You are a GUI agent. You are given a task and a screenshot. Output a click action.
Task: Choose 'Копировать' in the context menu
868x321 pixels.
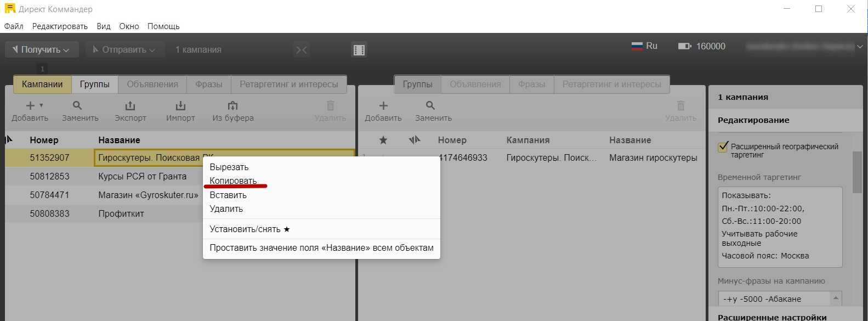pyautogui.click(x=233, y=181)
